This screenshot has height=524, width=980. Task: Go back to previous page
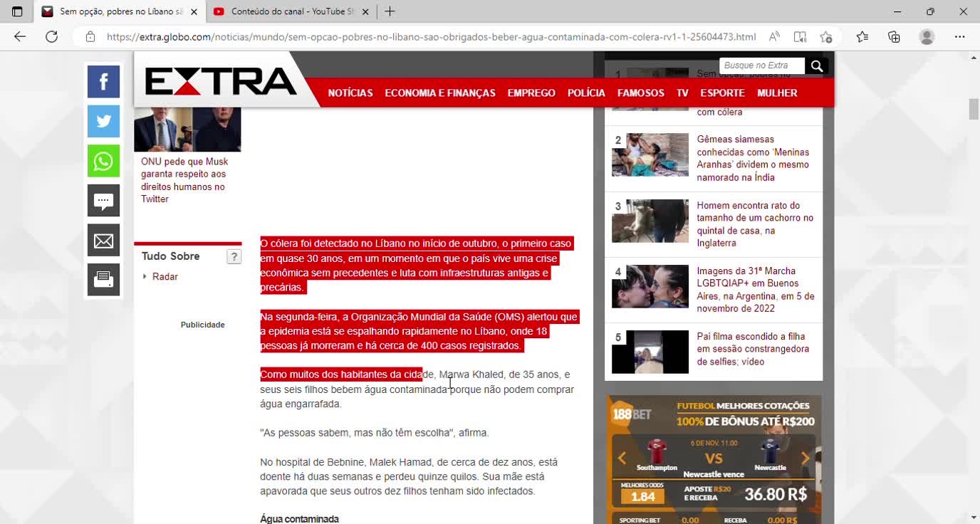[x=19, y=37]
